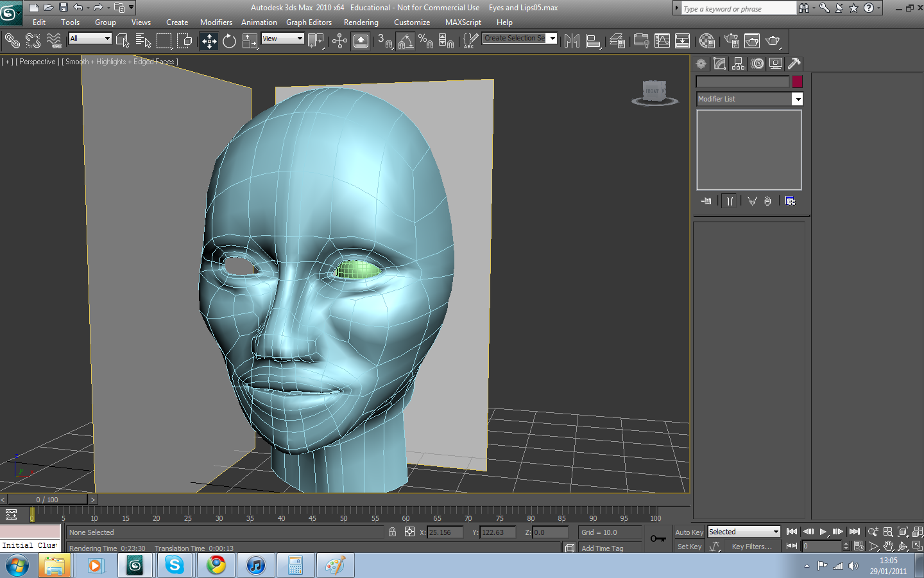Open the Modifiers menu
Screen dimensions: 924x578
coord(216,22)
